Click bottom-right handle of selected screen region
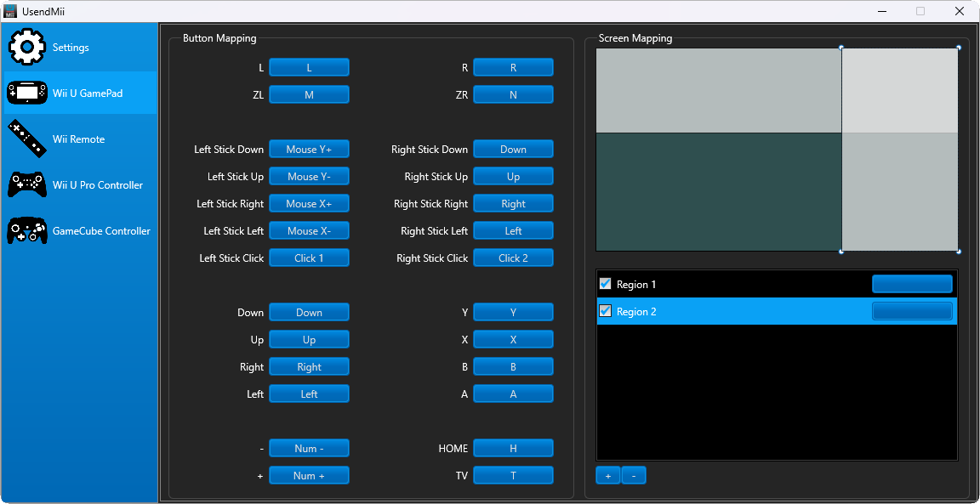 [959, 252]
